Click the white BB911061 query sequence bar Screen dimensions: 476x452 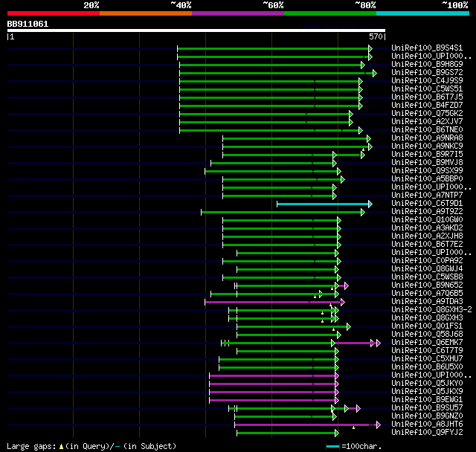(196, 30)
